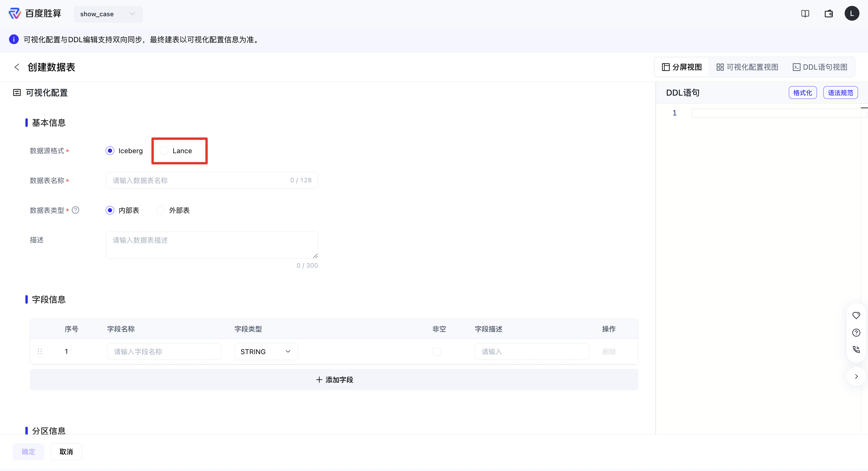
Task: Click the heart favorite icon in side toolbar
Action: point(856,315)
